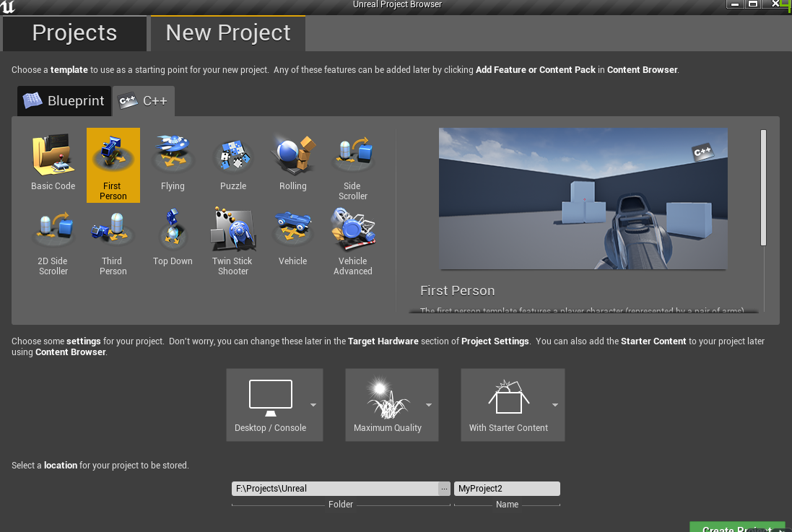Image resolution: width=792 pixels, height=532 pixels.
Task: Click the project folder path field
Action: coord(335,489)
